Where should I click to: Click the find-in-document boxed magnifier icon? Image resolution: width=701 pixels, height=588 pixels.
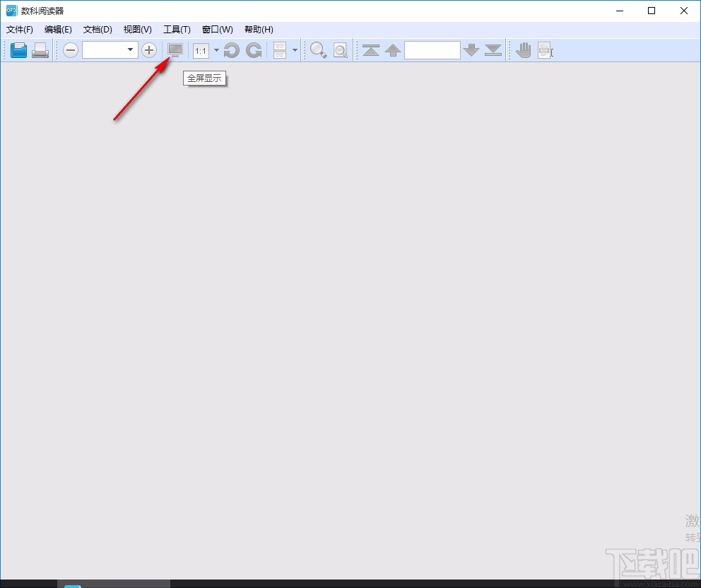click(x=341, y=50)
